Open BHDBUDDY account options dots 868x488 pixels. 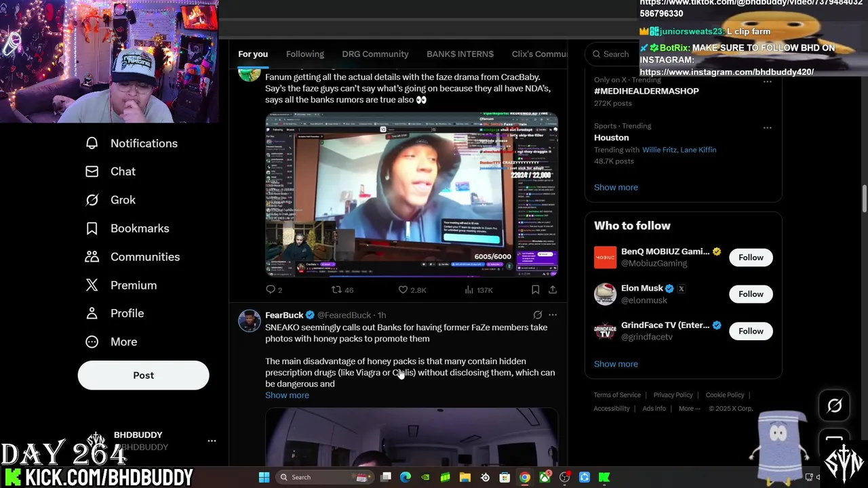pyautogui.click(x=212, y=441)
